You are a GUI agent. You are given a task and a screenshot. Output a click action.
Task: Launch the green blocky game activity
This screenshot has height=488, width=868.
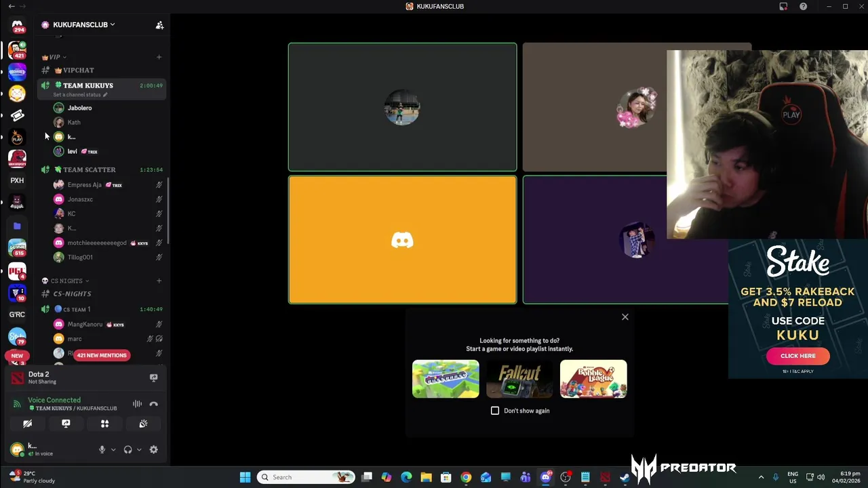pos(446,379)
